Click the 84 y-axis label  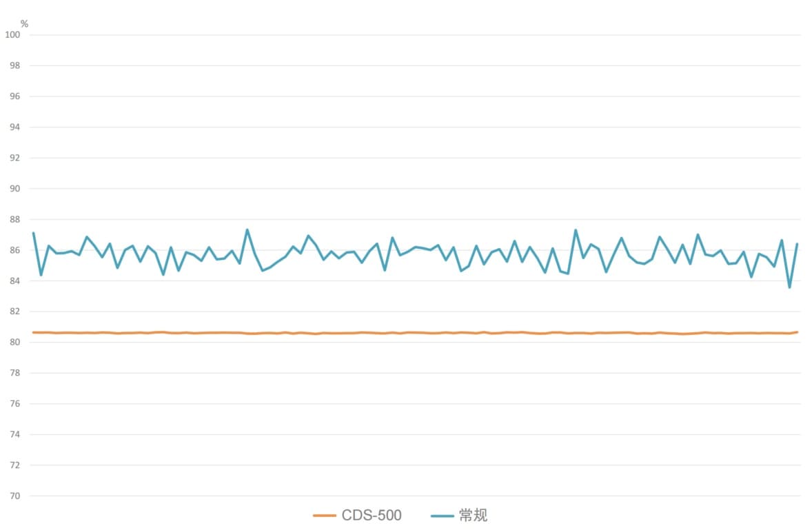15,281
